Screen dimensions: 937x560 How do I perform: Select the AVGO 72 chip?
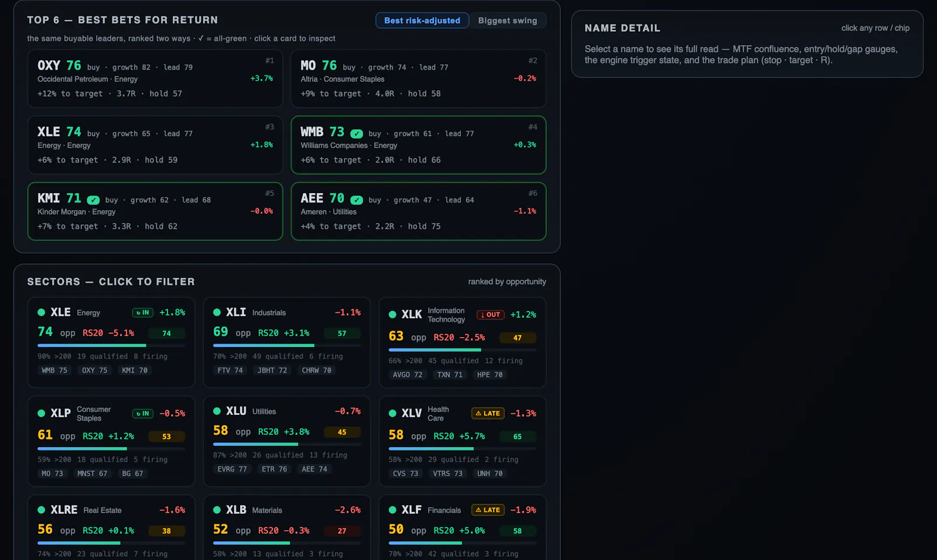coord(408,375)
